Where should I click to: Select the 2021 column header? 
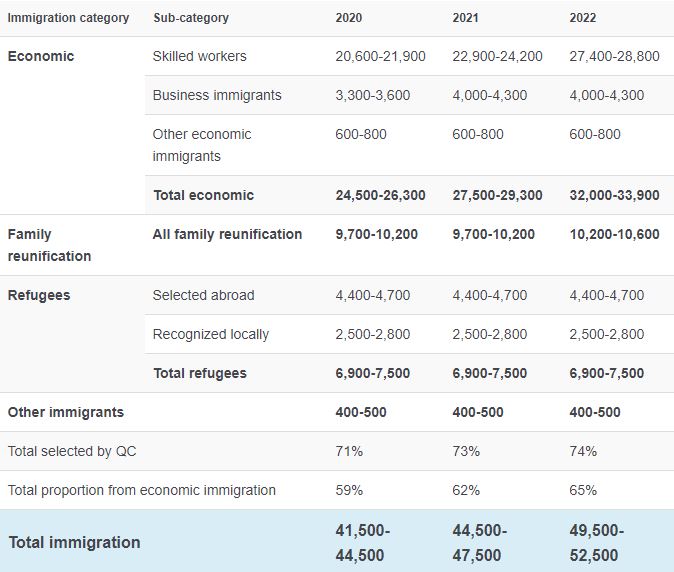point(466,18)
